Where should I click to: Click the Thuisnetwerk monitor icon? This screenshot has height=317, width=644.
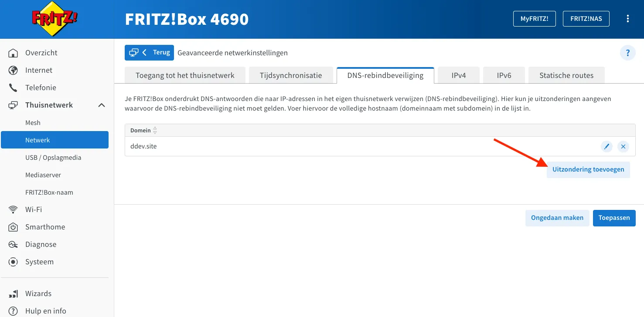(x=14, y=105)
